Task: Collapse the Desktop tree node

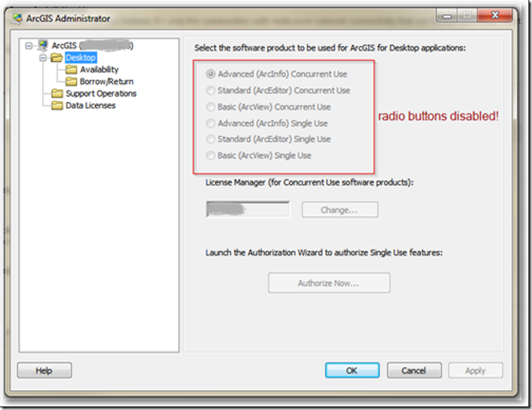Action: 43,58
